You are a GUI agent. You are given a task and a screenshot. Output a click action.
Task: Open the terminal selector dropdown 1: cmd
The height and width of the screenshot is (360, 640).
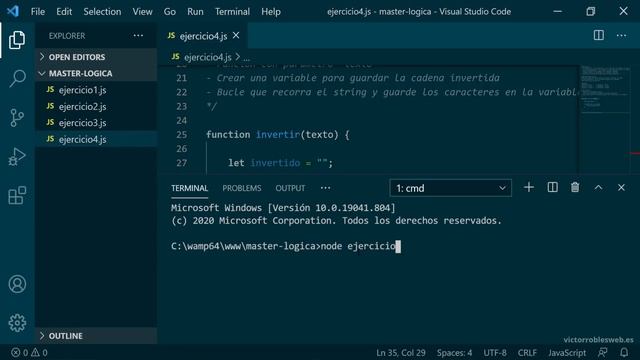[x=450, y=188]
